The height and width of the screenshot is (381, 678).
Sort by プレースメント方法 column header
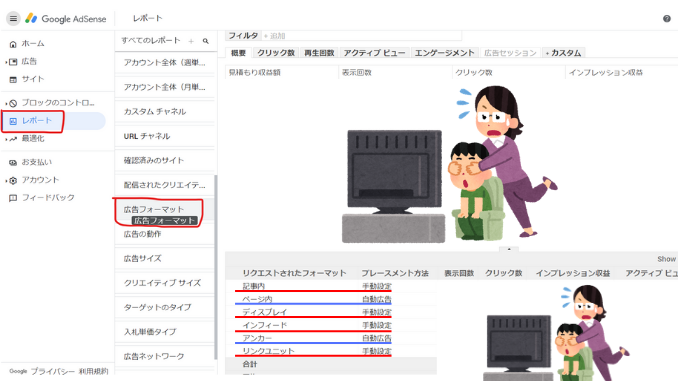pyautogui.click(x=395, y=273)
